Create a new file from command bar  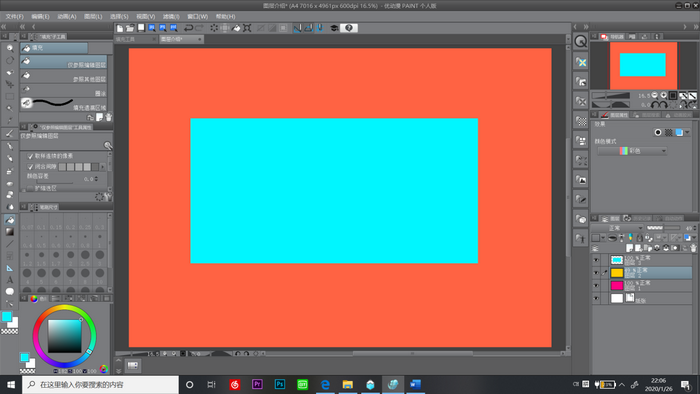pos(120,28)
